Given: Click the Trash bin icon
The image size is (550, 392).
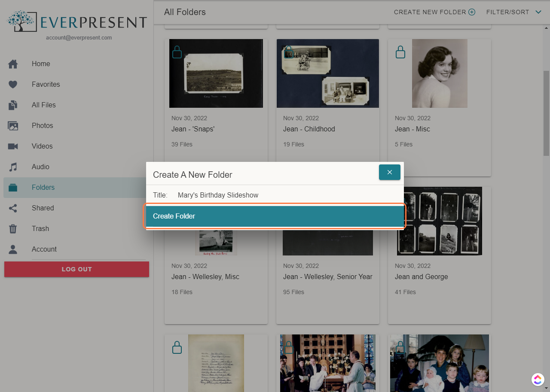Looking at the screenshot, I should (13, 229).
